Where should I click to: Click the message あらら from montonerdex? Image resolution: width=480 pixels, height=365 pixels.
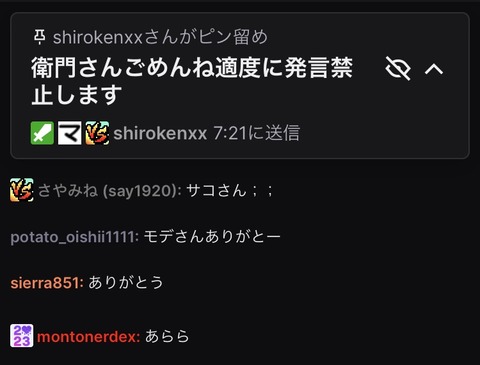pos(167,336)
